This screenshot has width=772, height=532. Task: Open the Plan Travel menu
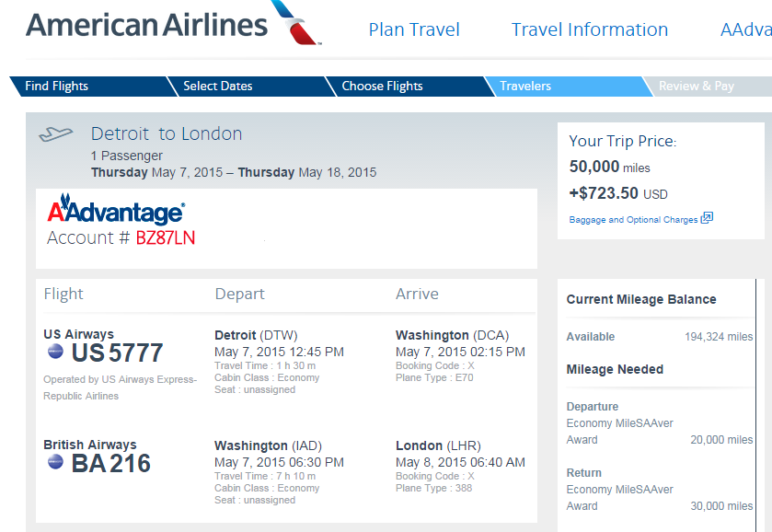tap(414, 29)
